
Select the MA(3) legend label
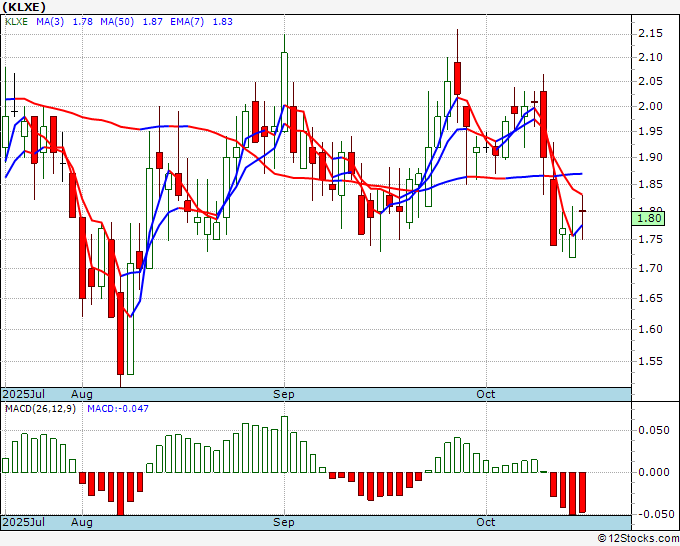[50, 22]
